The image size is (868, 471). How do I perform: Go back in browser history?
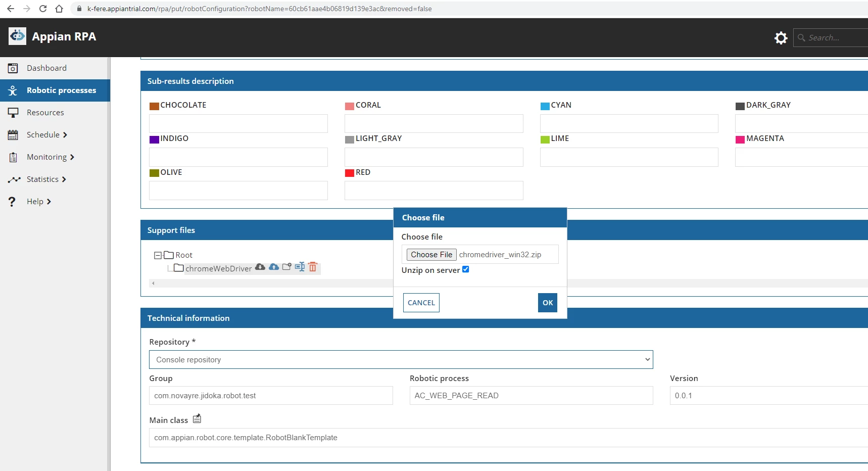click(x=11, y=9)
